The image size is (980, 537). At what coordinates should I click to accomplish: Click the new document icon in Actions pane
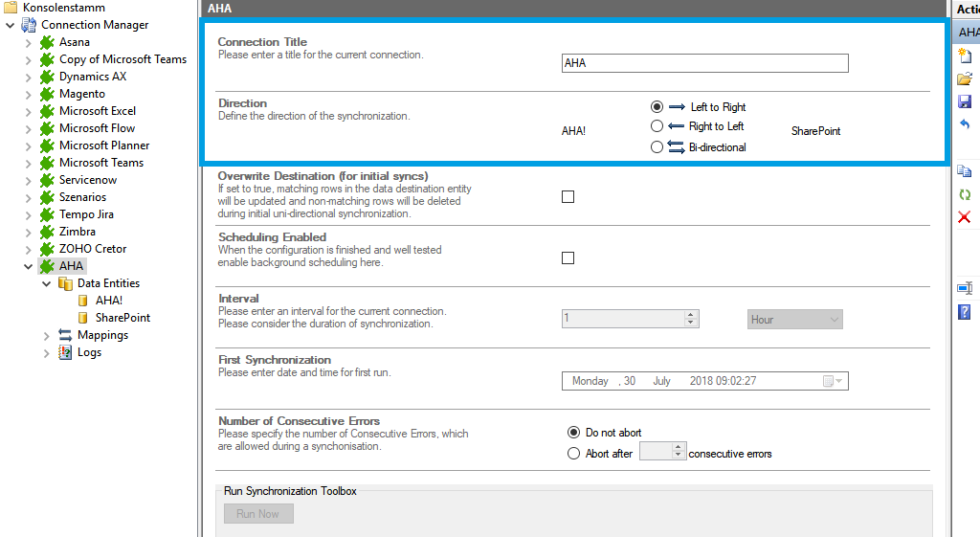pos(965,56)
